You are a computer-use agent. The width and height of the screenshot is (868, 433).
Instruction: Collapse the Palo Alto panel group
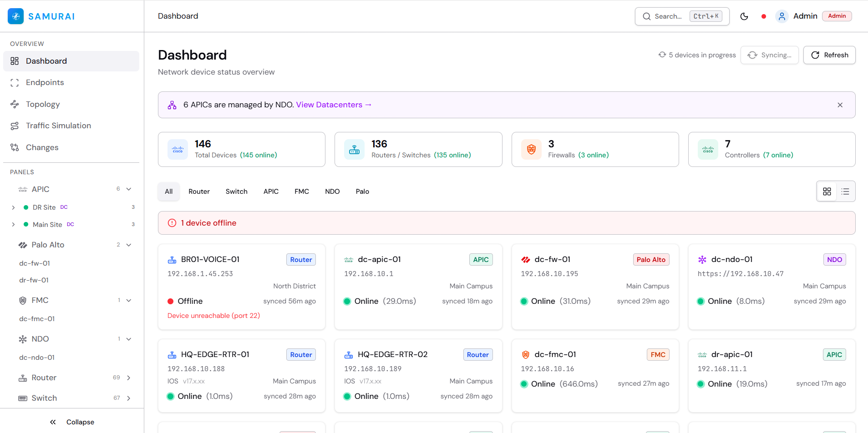coord(129,245)
